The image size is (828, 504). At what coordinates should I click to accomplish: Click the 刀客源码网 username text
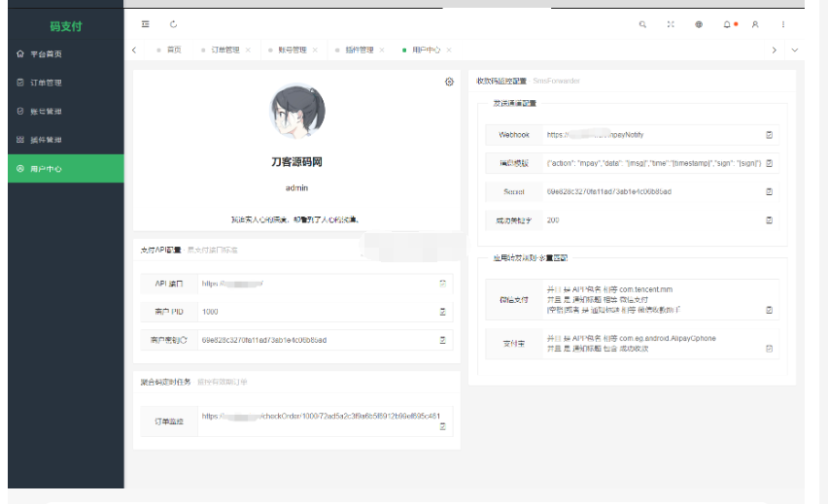[x=296, y=162]
